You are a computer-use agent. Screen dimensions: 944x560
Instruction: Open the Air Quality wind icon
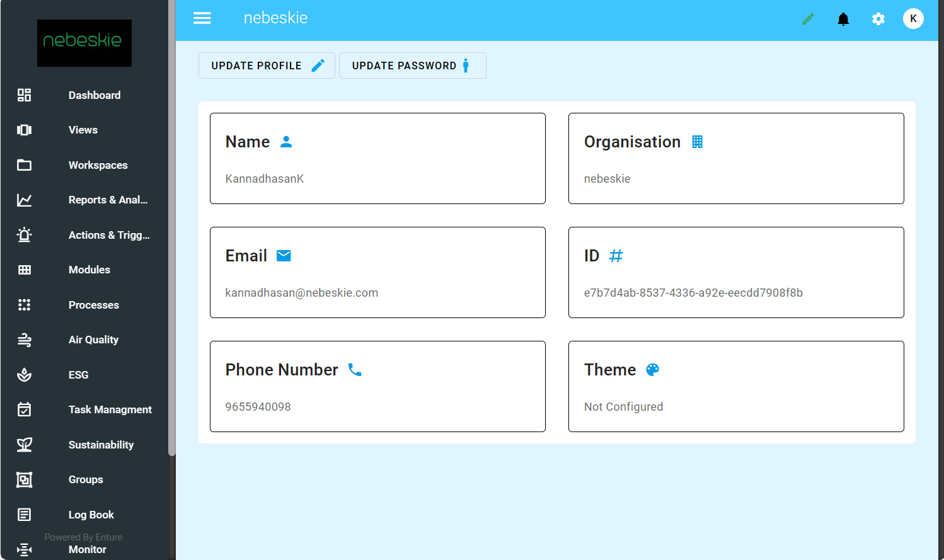tap(25, 340)
